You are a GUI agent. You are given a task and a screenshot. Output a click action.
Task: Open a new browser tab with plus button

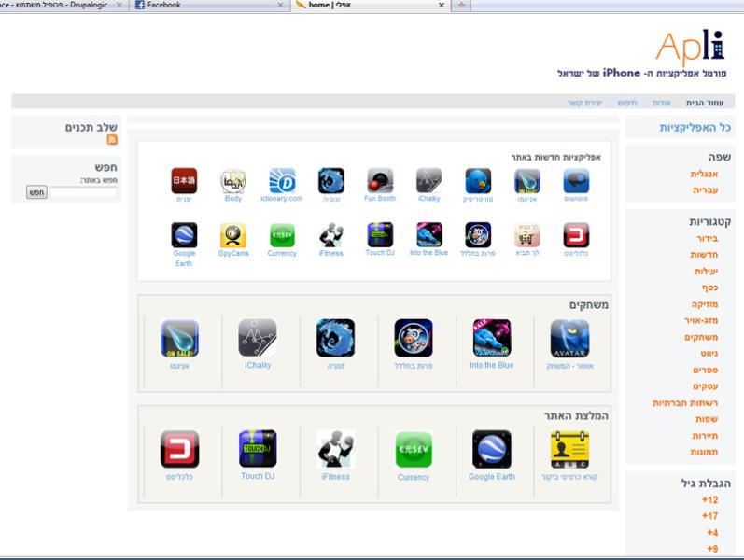point(461,6)
